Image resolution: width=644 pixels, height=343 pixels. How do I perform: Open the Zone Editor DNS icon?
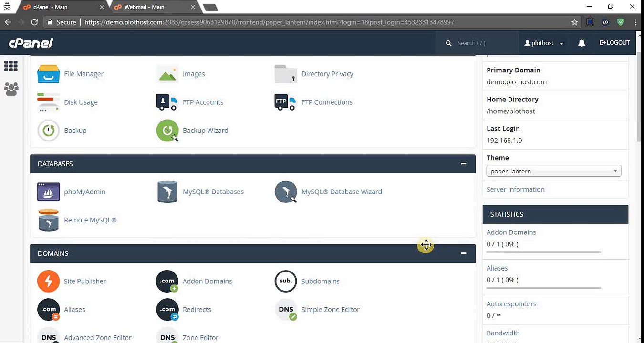tap(167, 336)
